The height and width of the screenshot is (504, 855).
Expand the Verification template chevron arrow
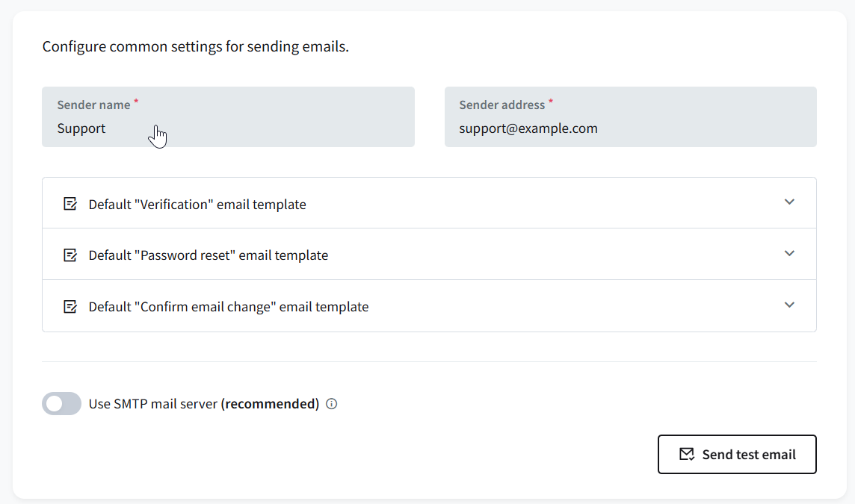point(789,202)
